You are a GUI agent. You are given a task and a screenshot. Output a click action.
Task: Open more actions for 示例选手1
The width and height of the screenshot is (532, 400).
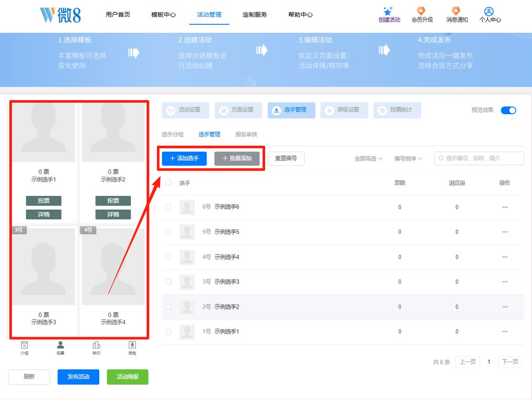505,331
